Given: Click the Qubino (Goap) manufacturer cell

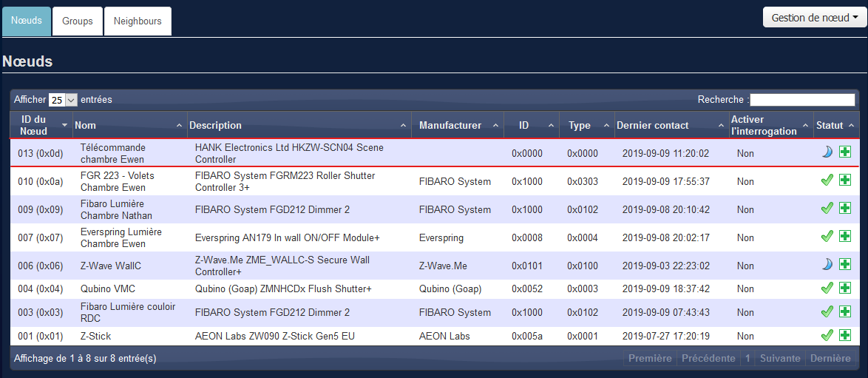Looking at the screenshot, I should coord(458,288).
